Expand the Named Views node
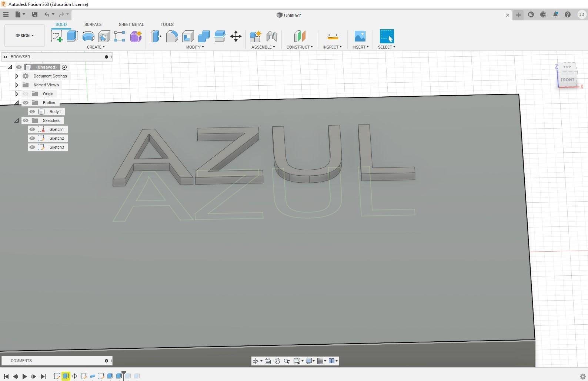Viewport: 588px width, 381px height. click(16, 85)
